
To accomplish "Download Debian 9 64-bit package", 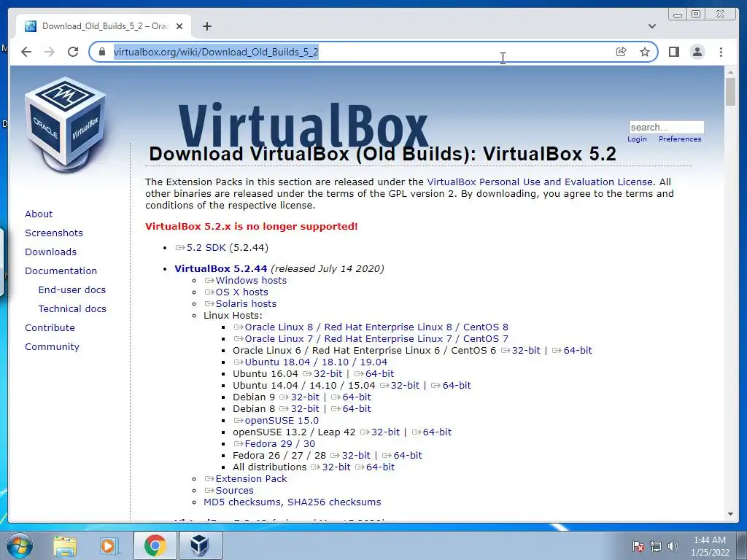I will pos(351,397).
